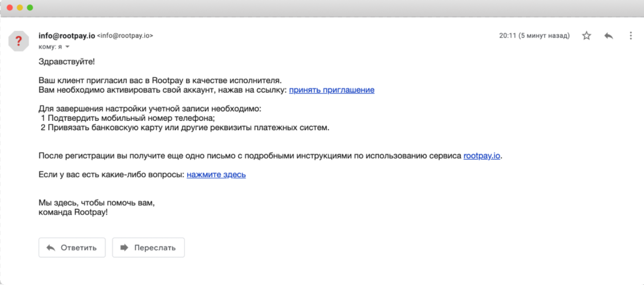
Task: Follow the rootpay.io link in the message
Action: (x=481, y=156)
